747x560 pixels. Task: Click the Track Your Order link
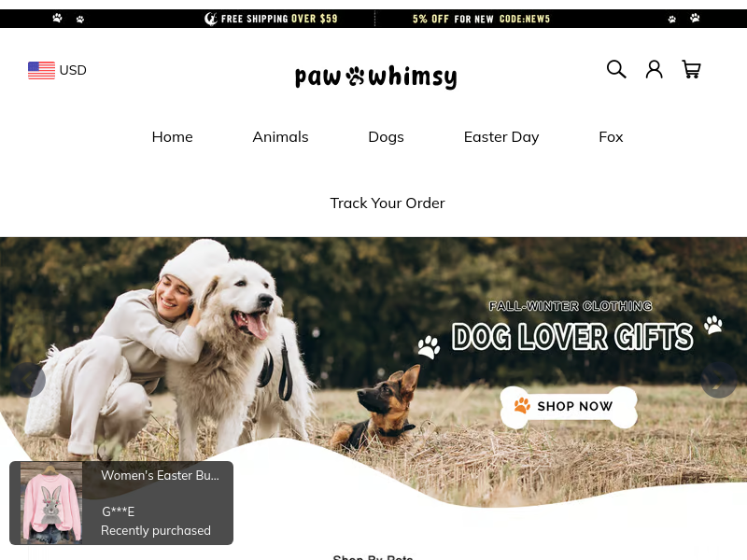pyautogui.click(x=388, y=203)
